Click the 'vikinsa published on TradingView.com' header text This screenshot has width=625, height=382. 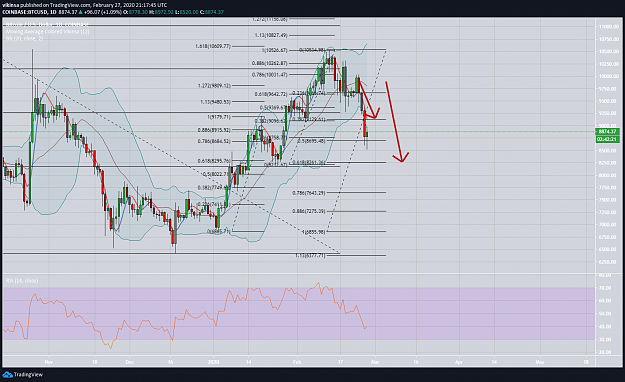(x=47, y=5)
